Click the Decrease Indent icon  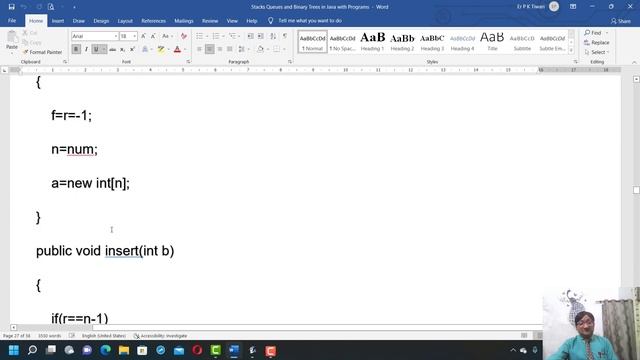[251, 36]
